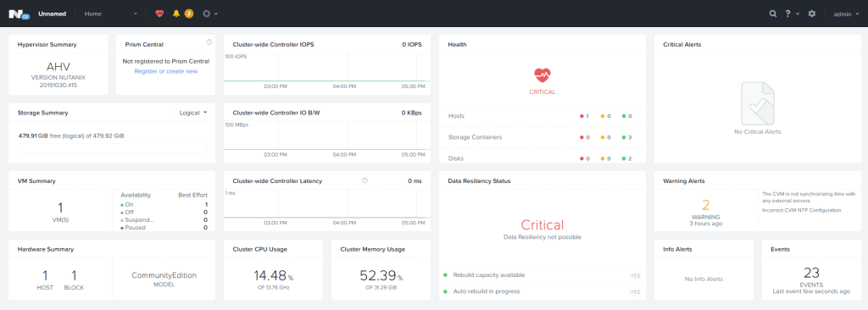This screenshot has height=310, width=868.
Task: Open the Storage Containers health row
Action: [542, 137]
